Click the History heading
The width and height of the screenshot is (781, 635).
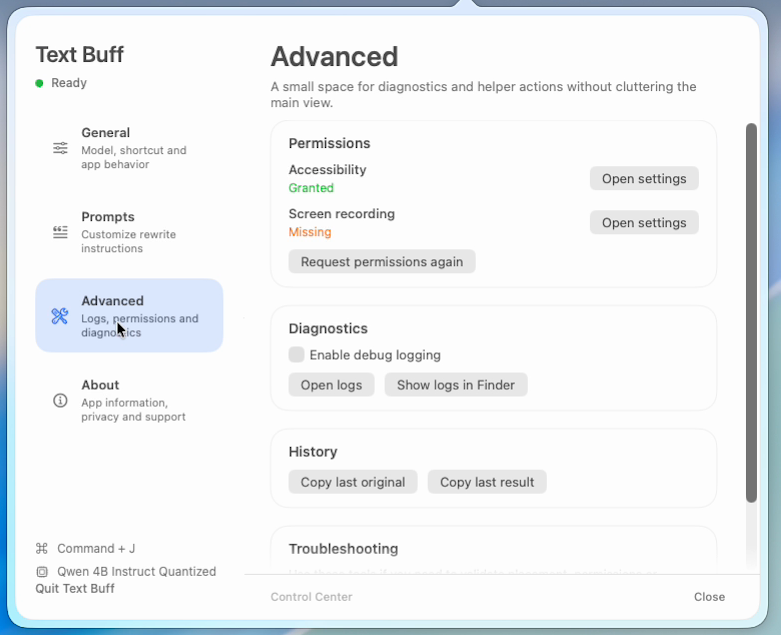tap(313, 452)
